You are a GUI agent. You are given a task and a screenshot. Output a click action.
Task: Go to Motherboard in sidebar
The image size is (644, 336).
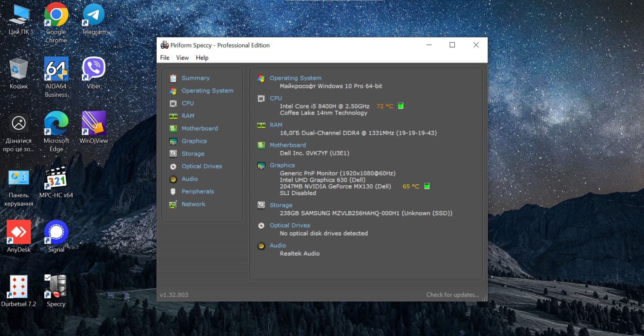(200, 128)
